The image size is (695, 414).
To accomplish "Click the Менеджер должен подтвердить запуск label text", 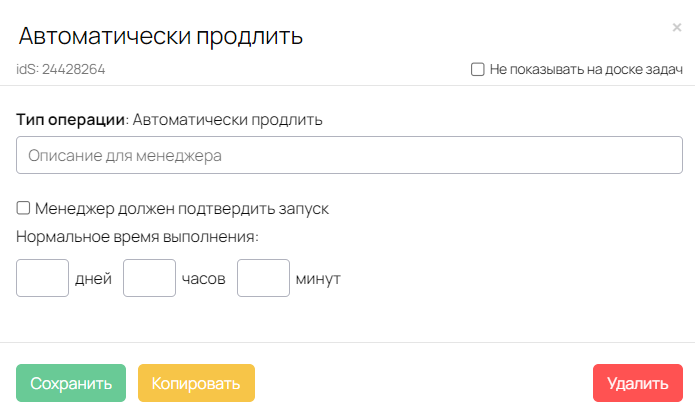I will 182,208.
